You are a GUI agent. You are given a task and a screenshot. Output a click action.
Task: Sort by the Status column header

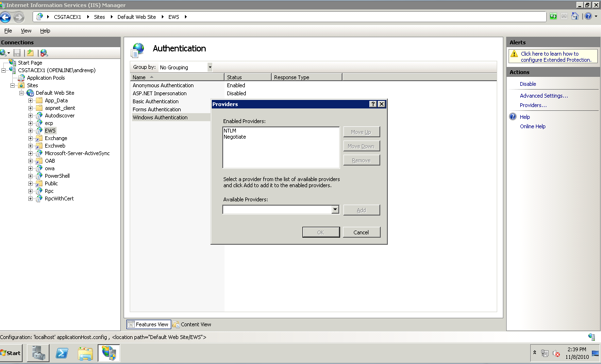point(248,77)
